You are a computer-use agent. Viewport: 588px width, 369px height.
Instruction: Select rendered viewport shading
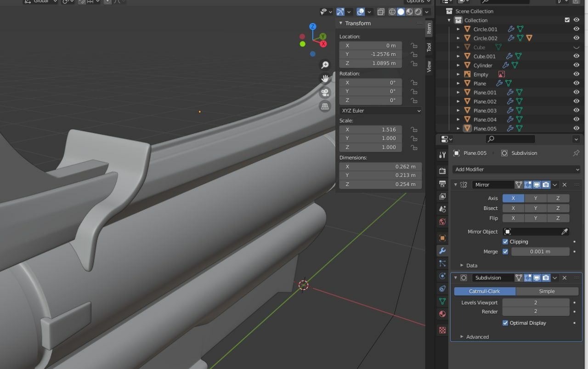pyautogui.click(x=418, y=12)
